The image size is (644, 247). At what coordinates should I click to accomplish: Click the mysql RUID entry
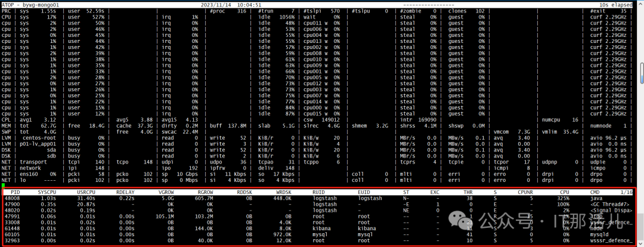[320, 234]
